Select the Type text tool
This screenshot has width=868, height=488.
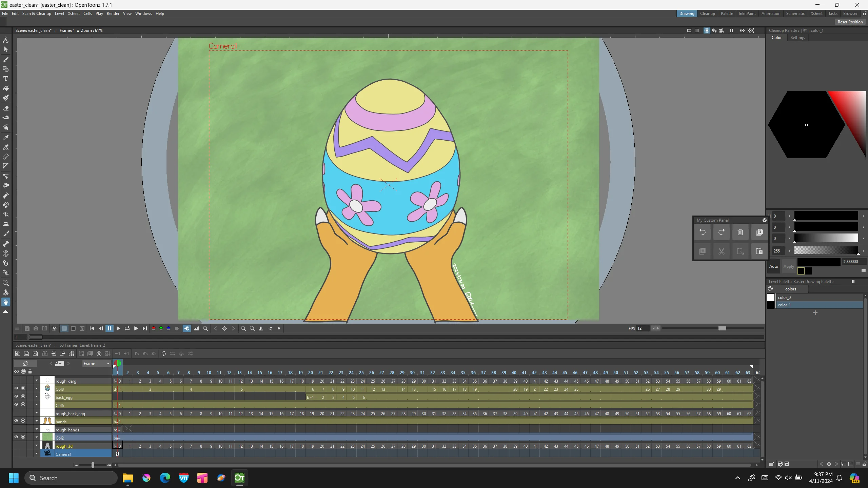coord(6,79)
